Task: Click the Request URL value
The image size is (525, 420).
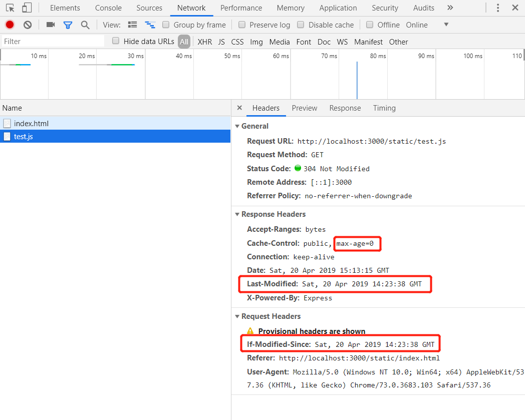Action: coord(372,141)
